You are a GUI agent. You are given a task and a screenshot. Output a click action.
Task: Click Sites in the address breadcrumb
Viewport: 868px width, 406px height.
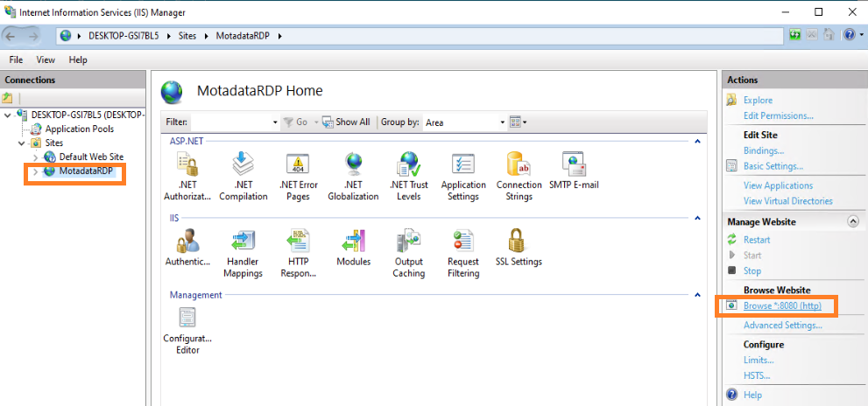[x=187, y=36]
